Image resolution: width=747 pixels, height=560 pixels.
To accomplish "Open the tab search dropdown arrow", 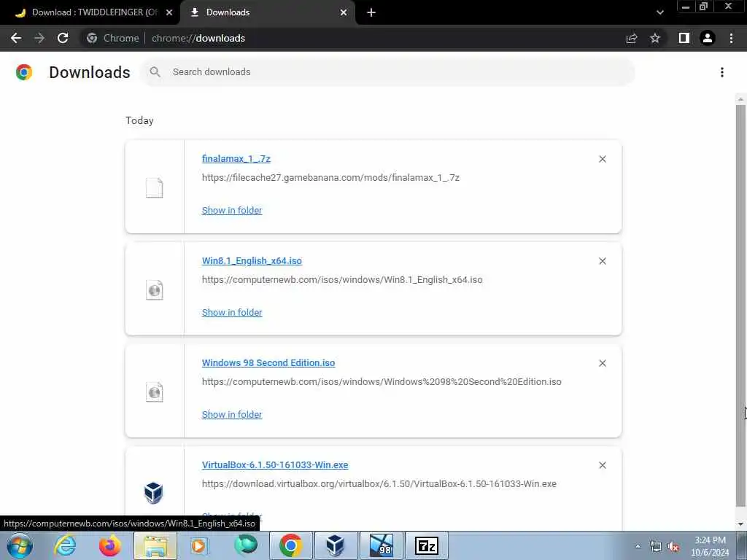I will [659, 12].
